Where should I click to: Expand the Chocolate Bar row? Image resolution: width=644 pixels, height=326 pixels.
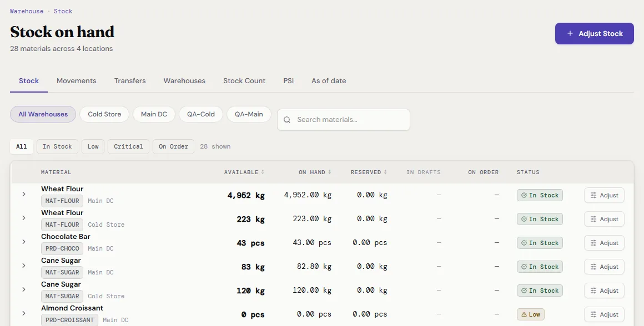tap(24, 242)
